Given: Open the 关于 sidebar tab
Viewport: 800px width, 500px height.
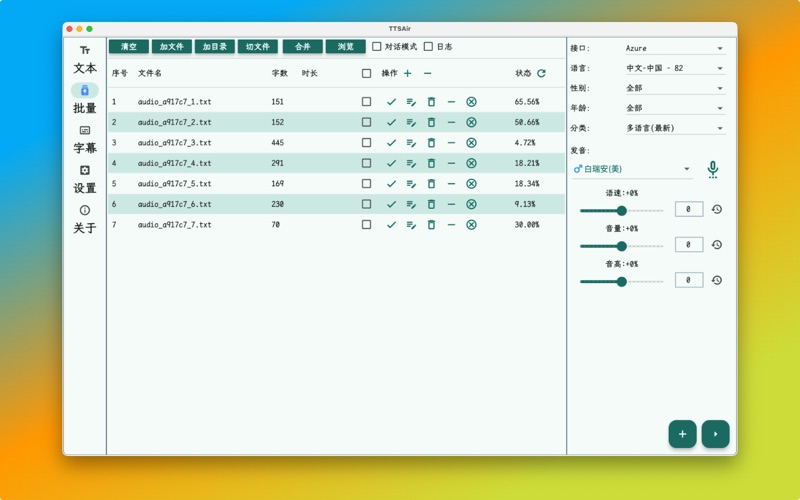Looking at the screenshot, I should point(85,219).
